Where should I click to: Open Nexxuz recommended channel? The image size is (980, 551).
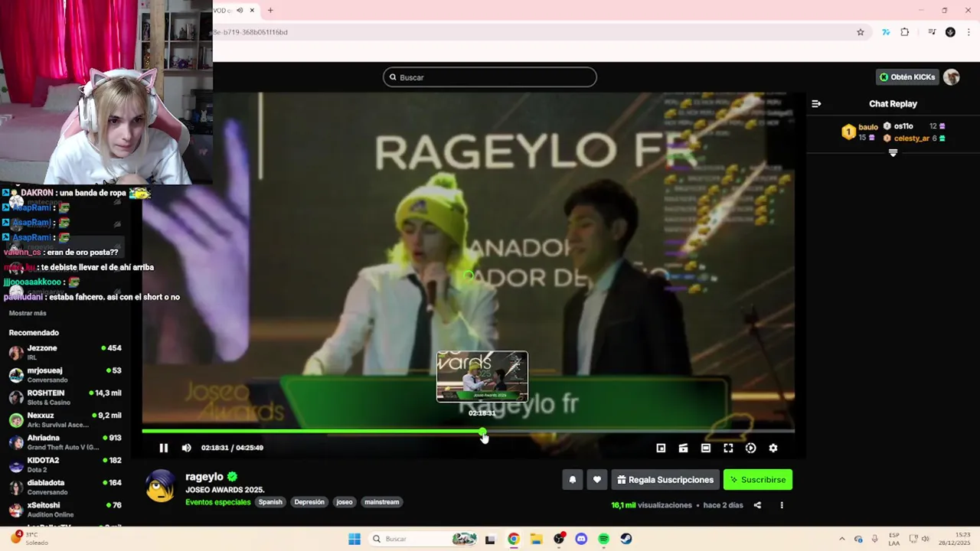65,419
